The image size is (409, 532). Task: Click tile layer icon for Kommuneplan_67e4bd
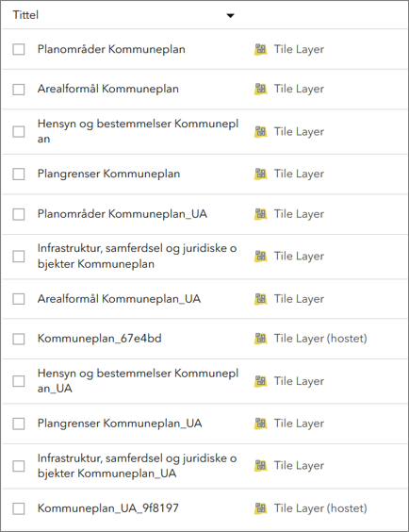coord(261,339)
